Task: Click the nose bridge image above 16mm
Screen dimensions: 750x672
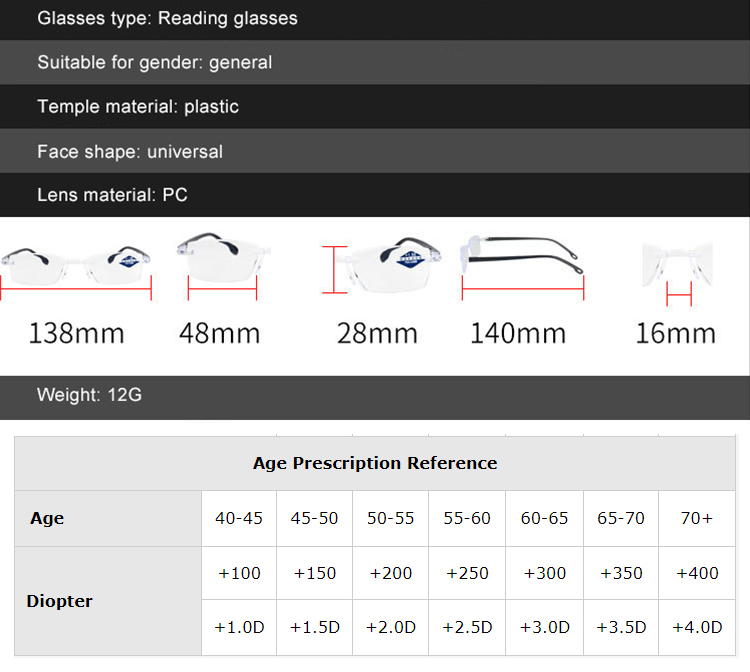Action: (677, 265)
